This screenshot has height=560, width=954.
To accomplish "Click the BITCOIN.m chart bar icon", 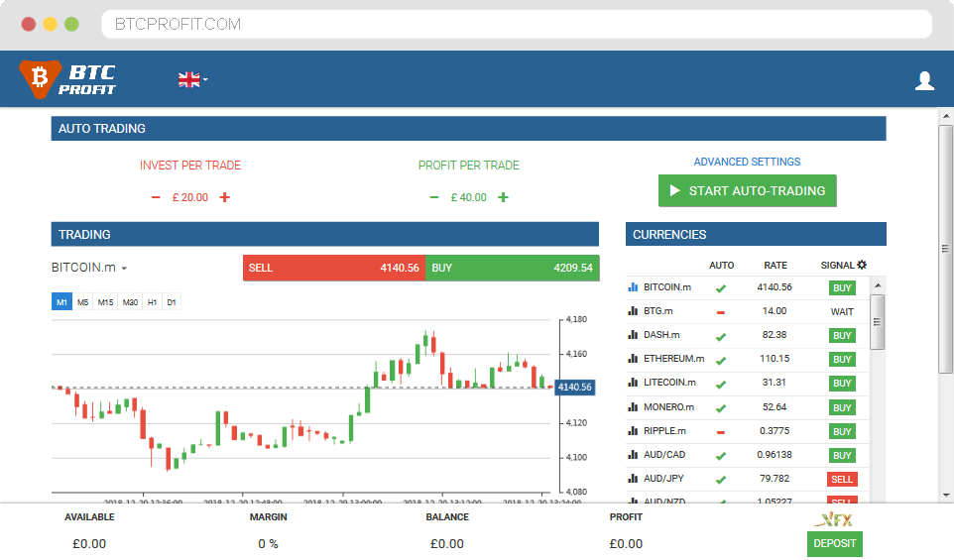I will click(633, 287).
